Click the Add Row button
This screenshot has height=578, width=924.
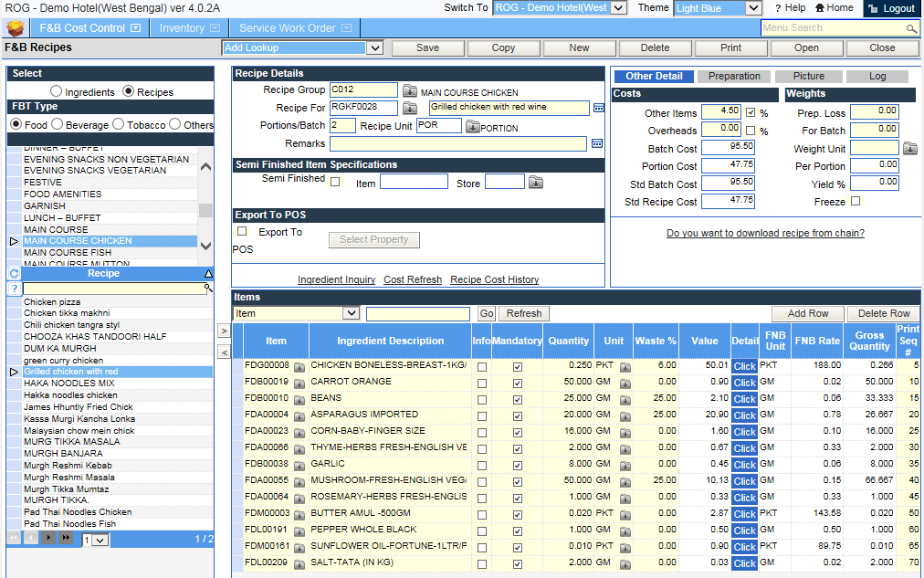tap(808, 313)
